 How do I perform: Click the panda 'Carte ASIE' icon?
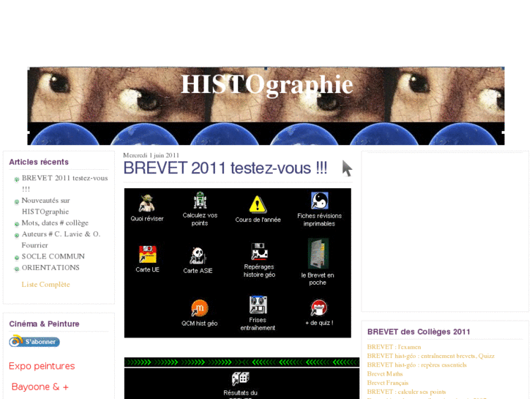click(x=198, y=256)
